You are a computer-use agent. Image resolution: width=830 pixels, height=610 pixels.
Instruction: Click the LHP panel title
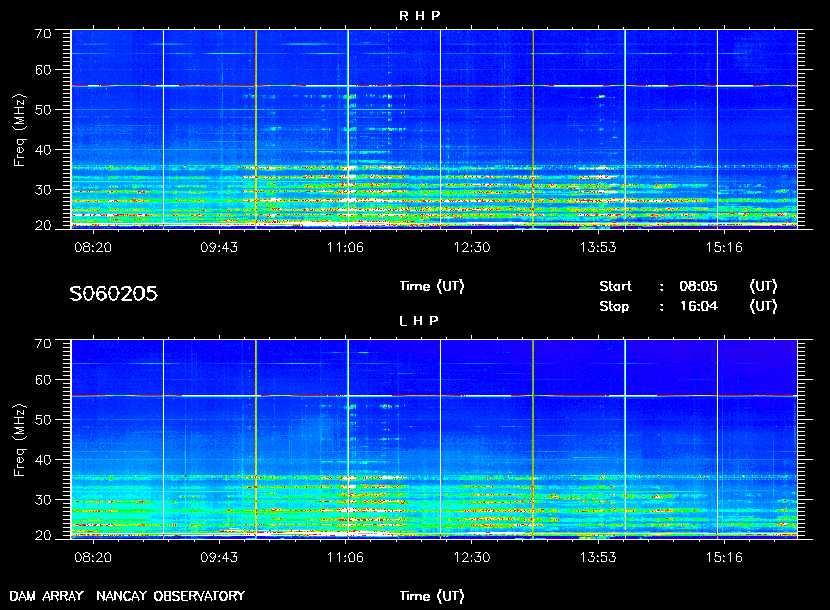coord(419,321)
